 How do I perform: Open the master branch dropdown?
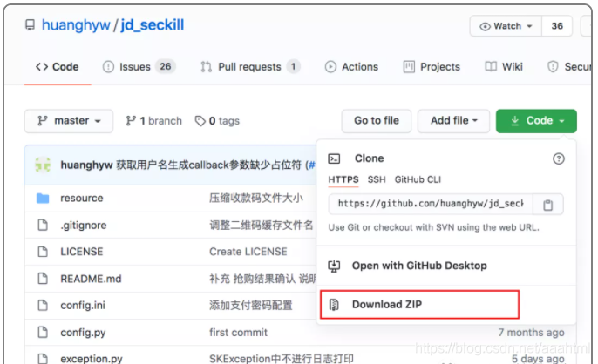(69, 121)
